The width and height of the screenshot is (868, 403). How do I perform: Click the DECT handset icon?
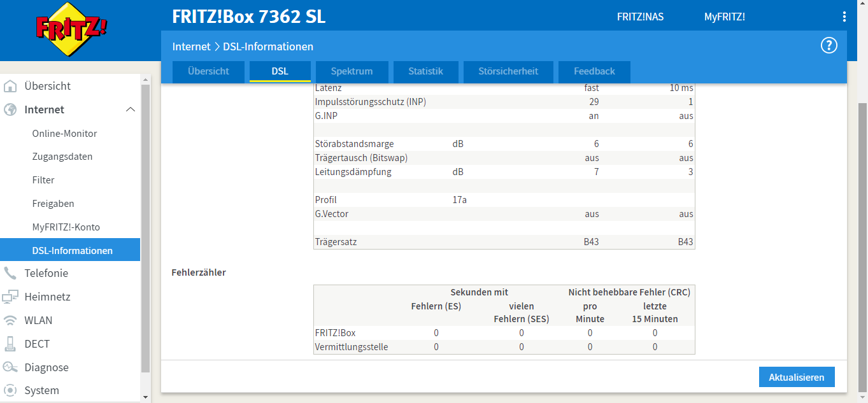coord(10,344)
